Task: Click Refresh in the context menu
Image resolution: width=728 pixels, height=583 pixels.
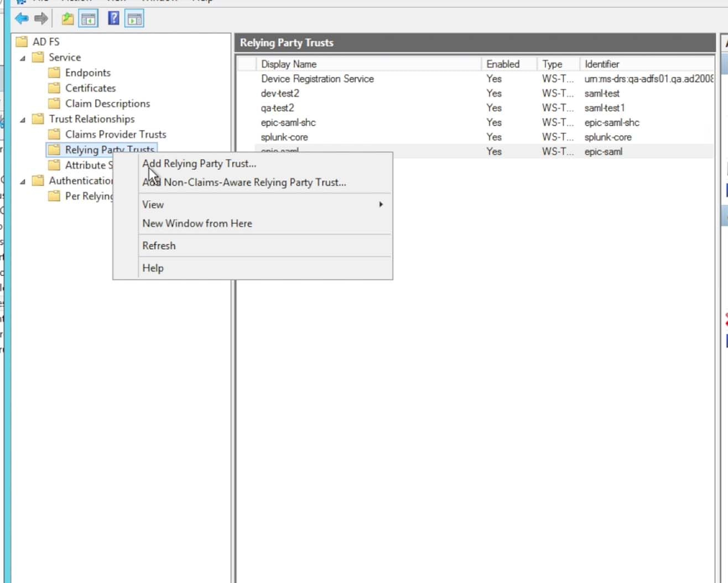Action: click(x=159, y=246)
